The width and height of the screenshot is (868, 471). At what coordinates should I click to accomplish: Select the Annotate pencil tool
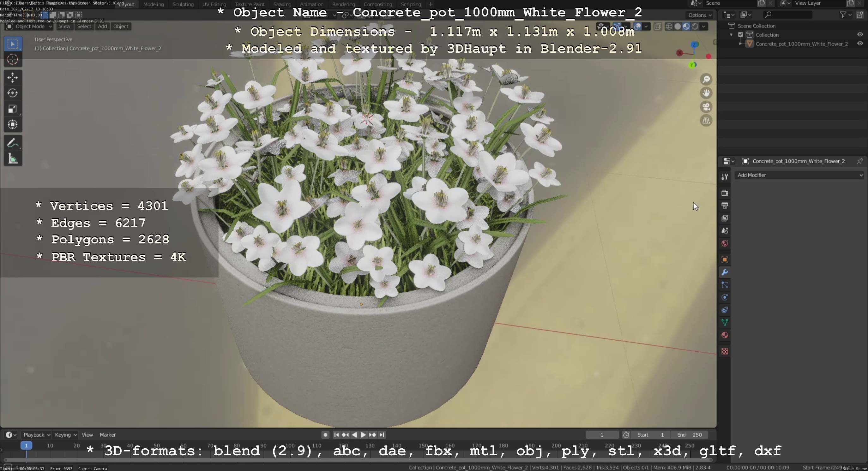click(x=13, y=143)
